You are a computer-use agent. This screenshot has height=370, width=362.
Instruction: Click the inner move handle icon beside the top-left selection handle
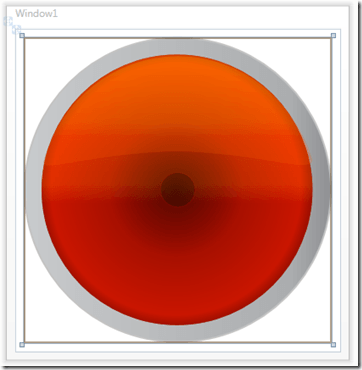(16, 29)
